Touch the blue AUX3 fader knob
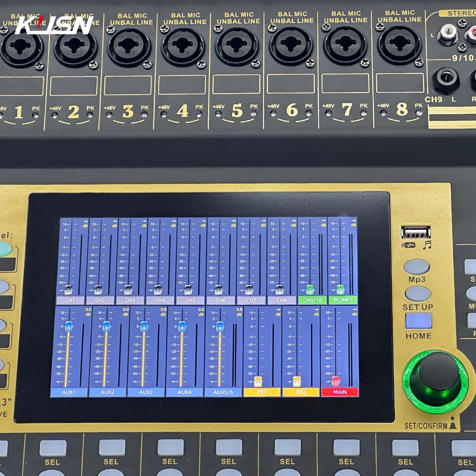Screen dimensions: 476x476 point(145,326)
